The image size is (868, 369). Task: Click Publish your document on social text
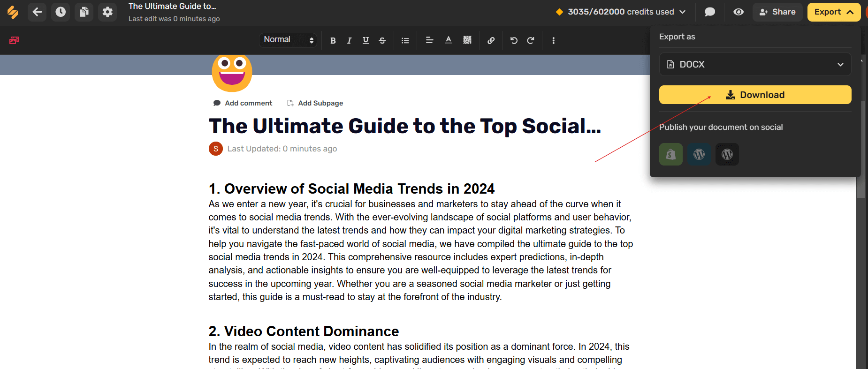pyautogui.click(x=721, y=127)
